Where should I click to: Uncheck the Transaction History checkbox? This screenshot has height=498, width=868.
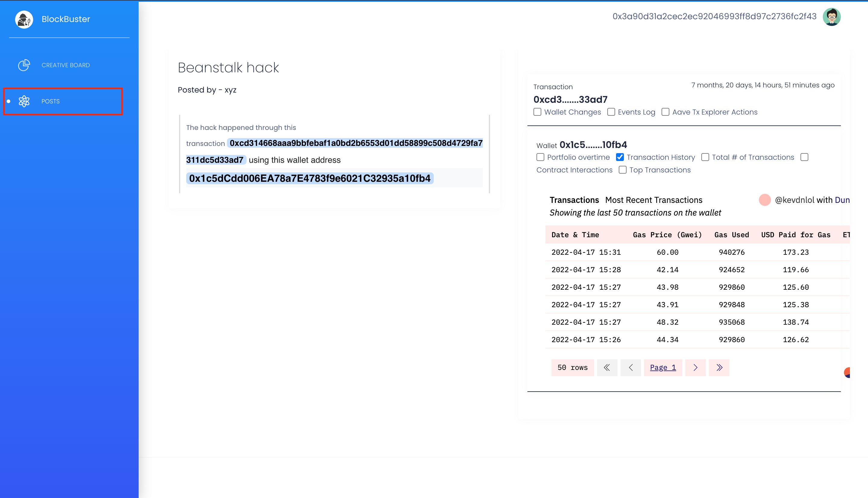(620, 157)
